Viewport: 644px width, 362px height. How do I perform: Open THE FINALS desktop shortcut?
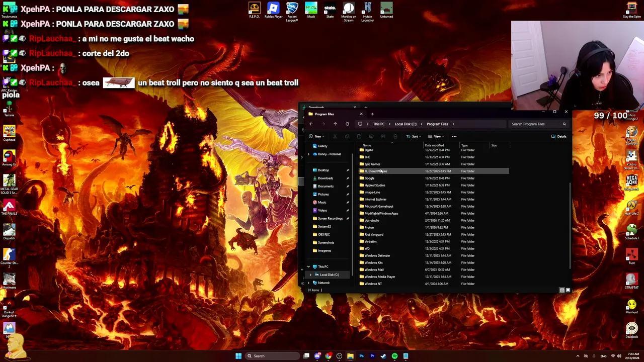tap(9, 207)
